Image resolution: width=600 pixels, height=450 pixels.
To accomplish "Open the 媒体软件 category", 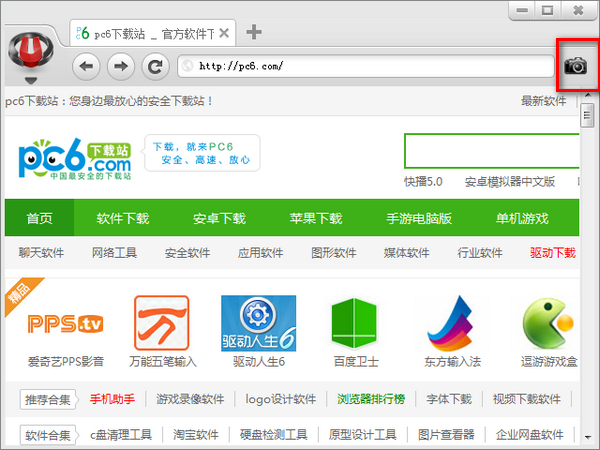I will coord(407,253).
